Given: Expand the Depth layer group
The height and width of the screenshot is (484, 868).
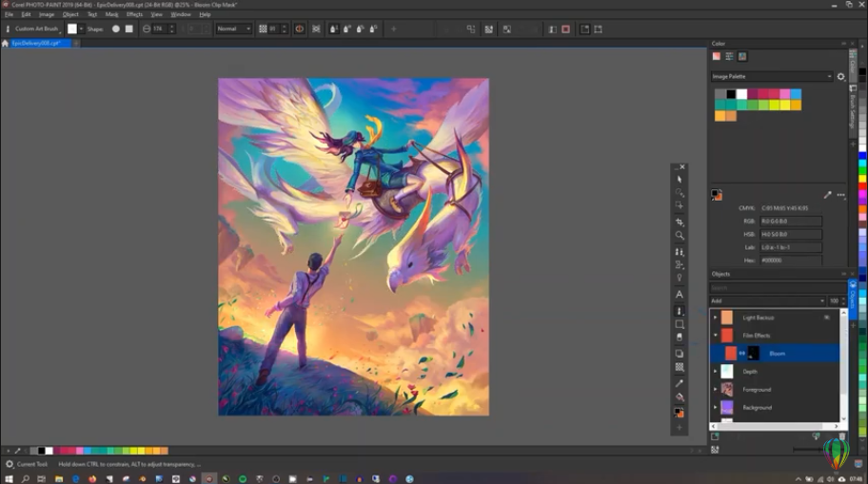Looking at the screenshot, I should [715, 372].
